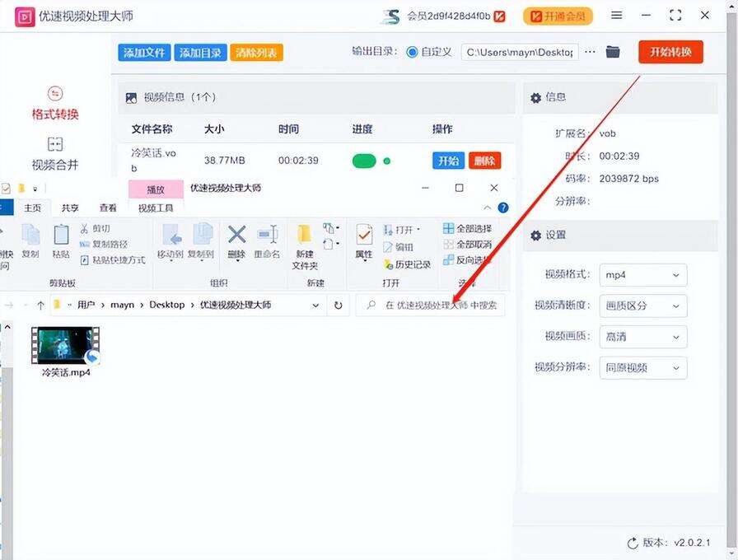
Task: Select the pink 播放 Play contextual tab
Action: [156, 189]
